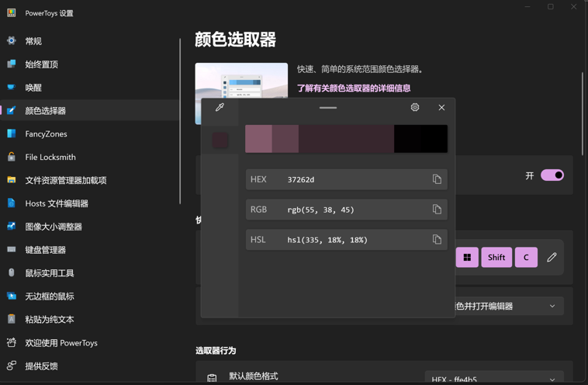Copy the HEX value 37262d
Viewport: 588px width, 385px height.
[437, 179]
